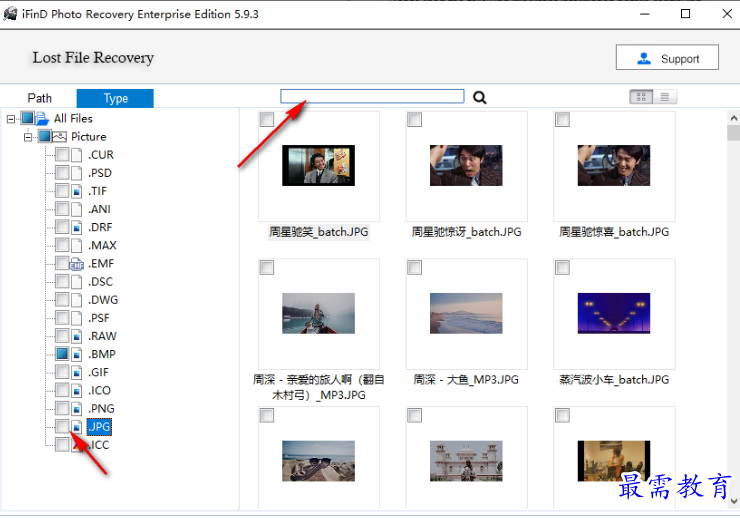Click file name 周深 - 大鱼_MP3.JPG
Image resolution: width=740 pixels, height=518 pixels.
[x=466, y=380]
